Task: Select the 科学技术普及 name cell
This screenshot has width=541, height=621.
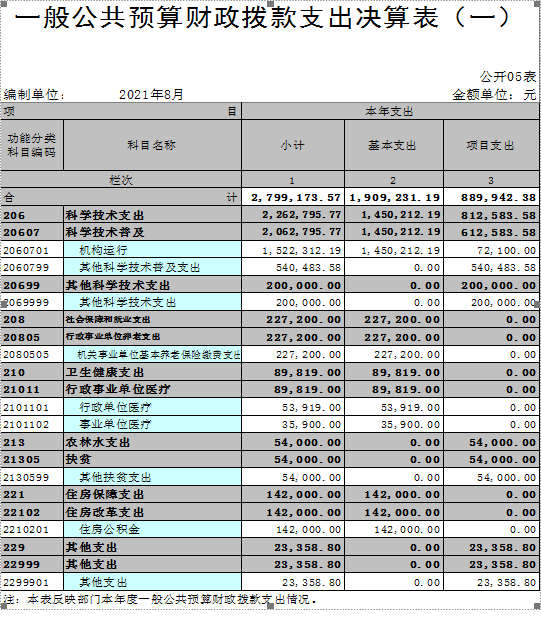Action: click(x=152, y=232)
